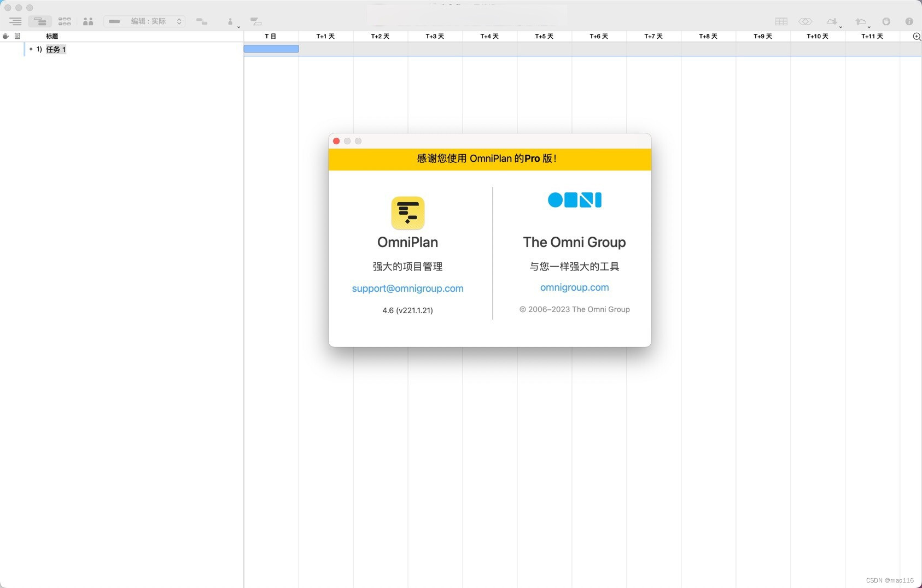
Task: Select the 任务 1 row in outline
Action: coord(121,49)
